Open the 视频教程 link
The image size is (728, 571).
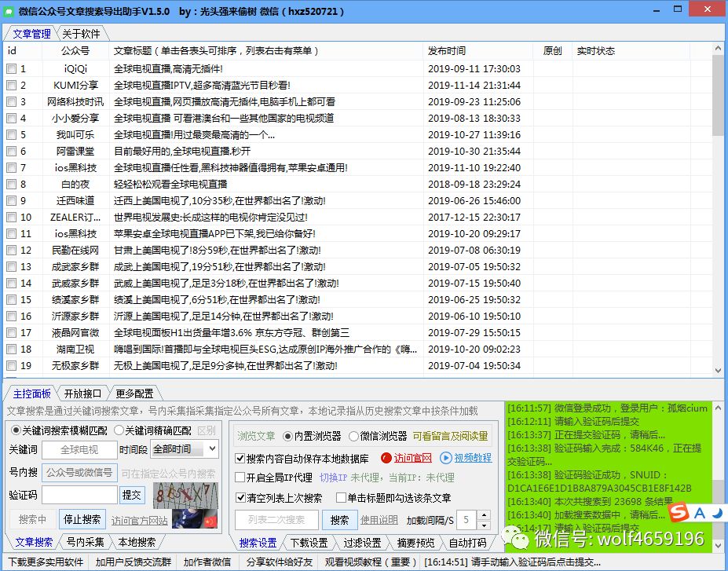click(473, 458)
